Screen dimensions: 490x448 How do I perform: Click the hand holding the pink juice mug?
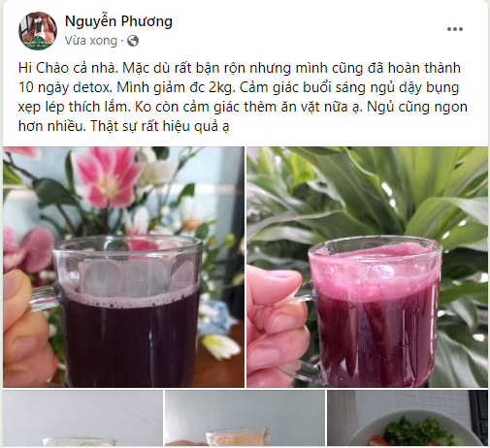click(277, 323)
